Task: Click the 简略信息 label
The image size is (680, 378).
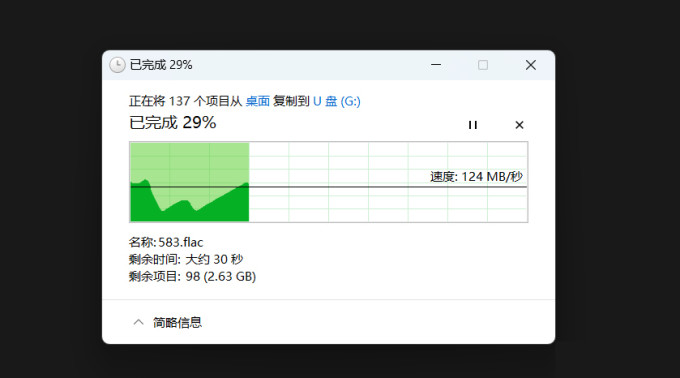Action: [177, 322]
